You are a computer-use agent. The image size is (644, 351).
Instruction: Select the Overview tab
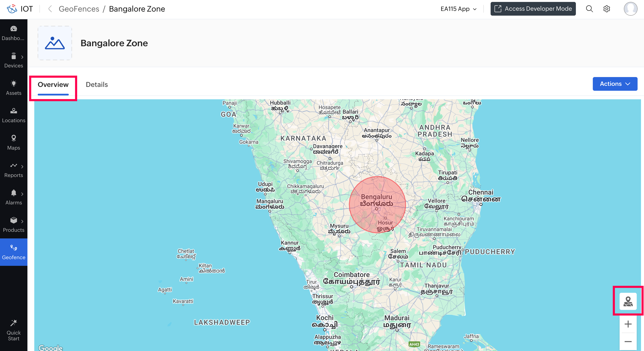53,85
